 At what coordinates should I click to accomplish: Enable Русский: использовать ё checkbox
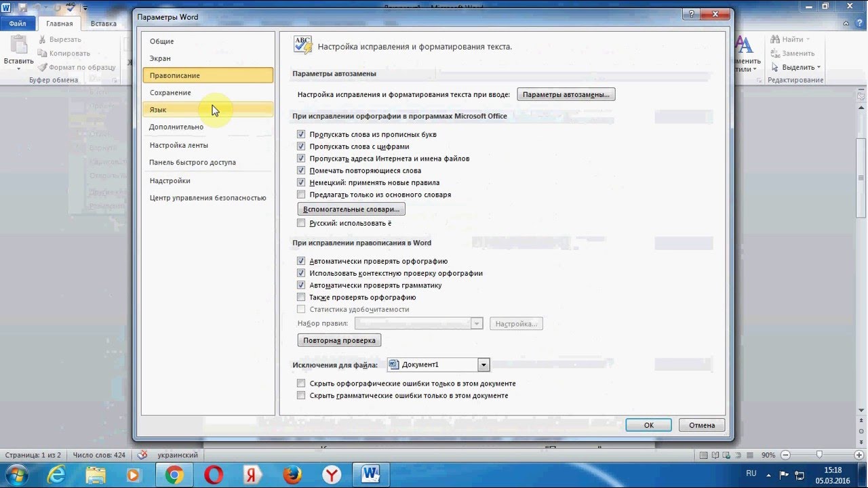301,223
